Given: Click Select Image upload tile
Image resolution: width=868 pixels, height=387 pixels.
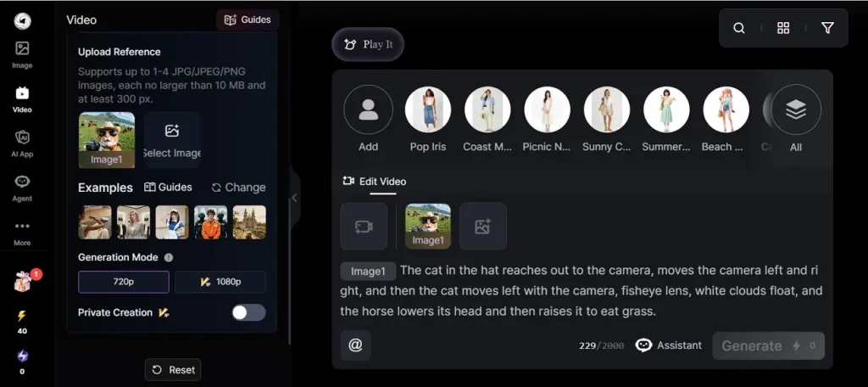Looking at the screenshot, I should [x=172, y=140].
